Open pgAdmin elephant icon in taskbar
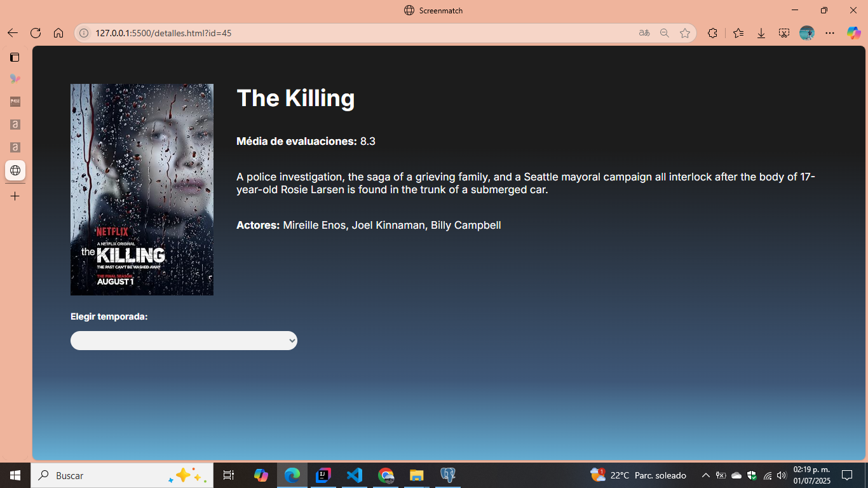This screenshot has height=488, width=868. coord(447,475)
